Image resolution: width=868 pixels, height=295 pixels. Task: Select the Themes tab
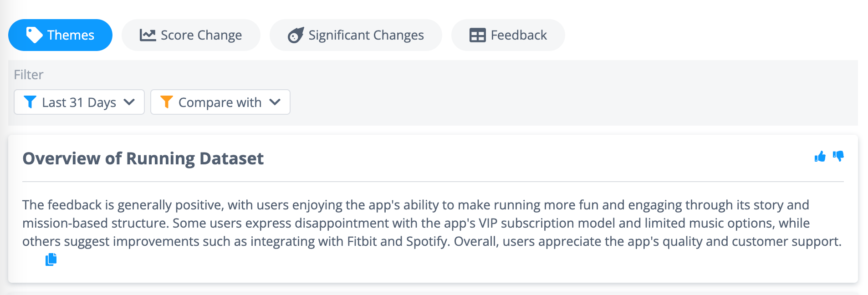coord(60,35)
